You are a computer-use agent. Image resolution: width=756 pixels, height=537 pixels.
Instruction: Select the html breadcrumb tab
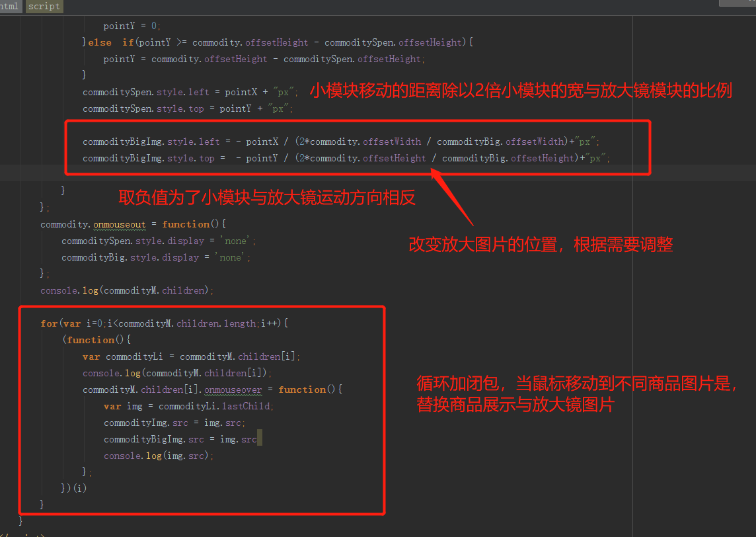coord(10,6)
